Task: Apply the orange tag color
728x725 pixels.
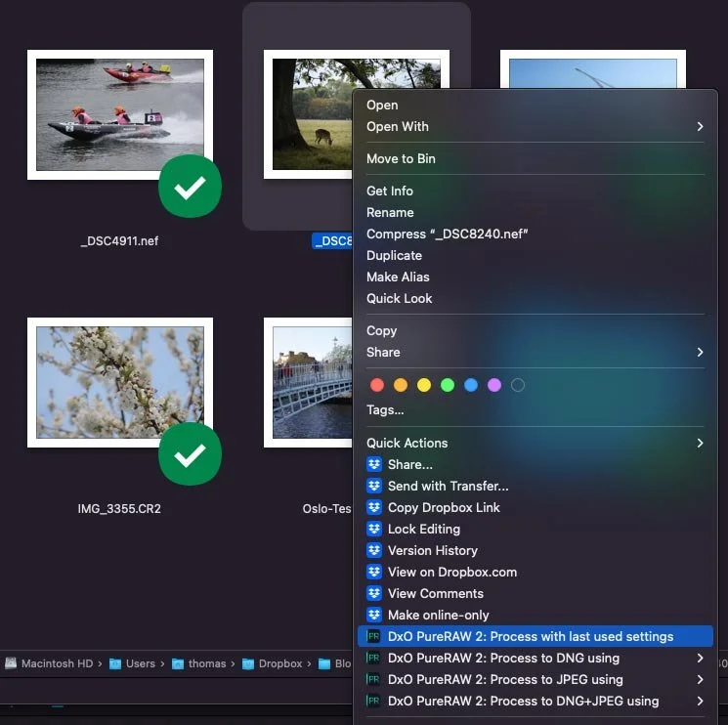Action: [401, 385]
